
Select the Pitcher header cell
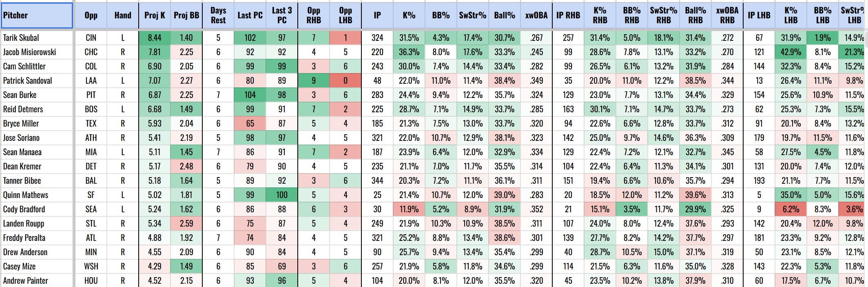(x=37, y=16)
